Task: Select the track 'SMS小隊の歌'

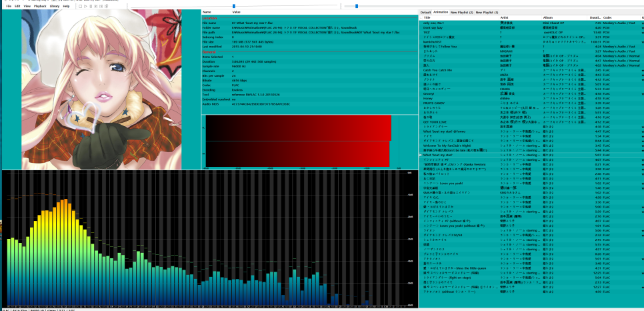Action: tap(531, 192)
